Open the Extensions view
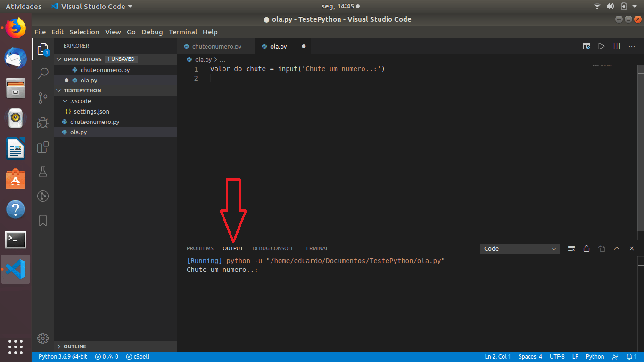Viewport: 644px width, 362px height. click(x=43, y=147)
